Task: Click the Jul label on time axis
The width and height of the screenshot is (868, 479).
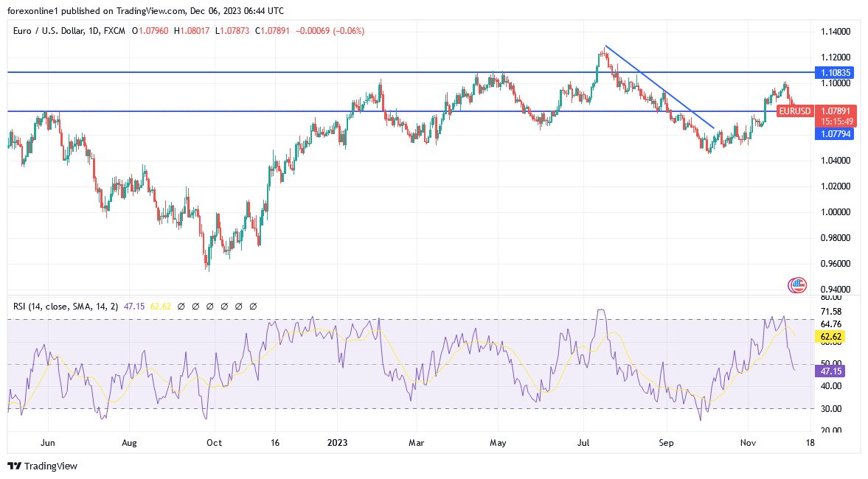Action: click(x=583, y=442)
